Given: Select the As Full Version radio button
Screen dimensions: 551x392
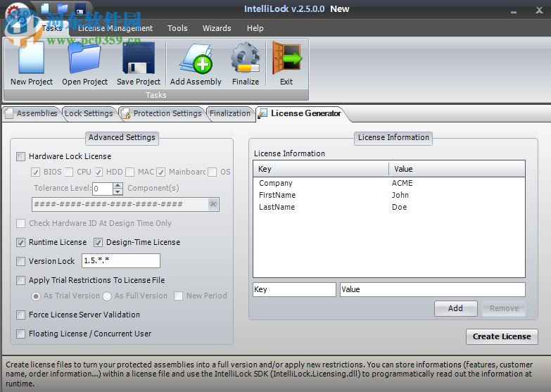Looking at the screenshot, I should click(107, 296).
